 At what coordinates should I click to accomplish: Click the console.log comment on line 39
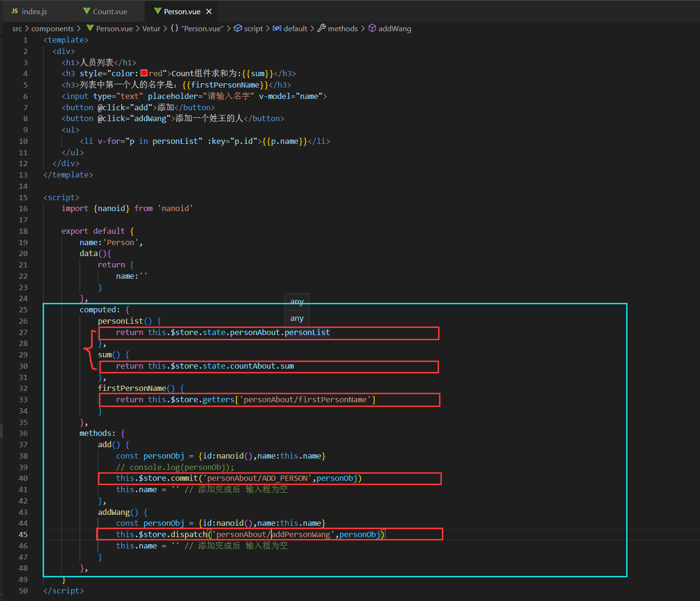[175, 468]
